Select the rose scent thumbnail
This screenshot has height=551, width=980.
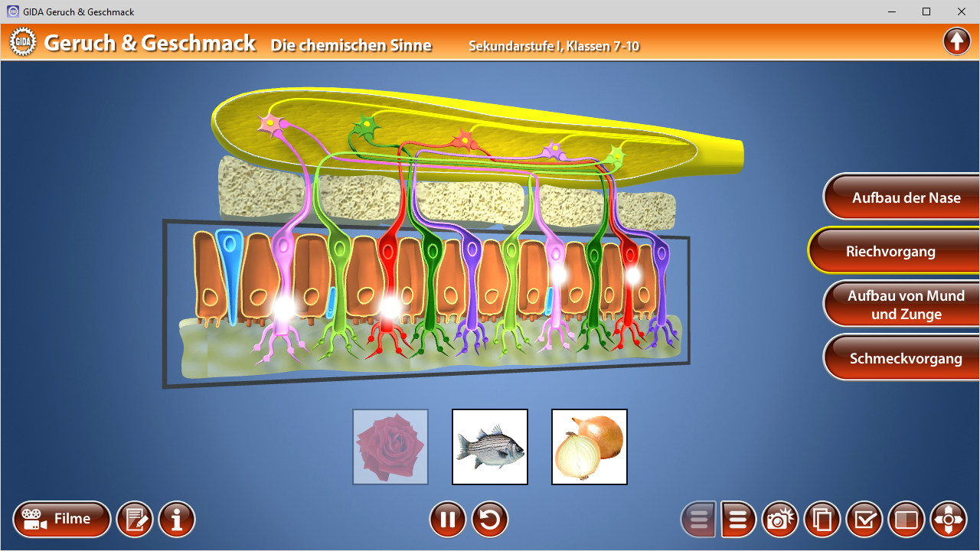[x=390, y=446]
